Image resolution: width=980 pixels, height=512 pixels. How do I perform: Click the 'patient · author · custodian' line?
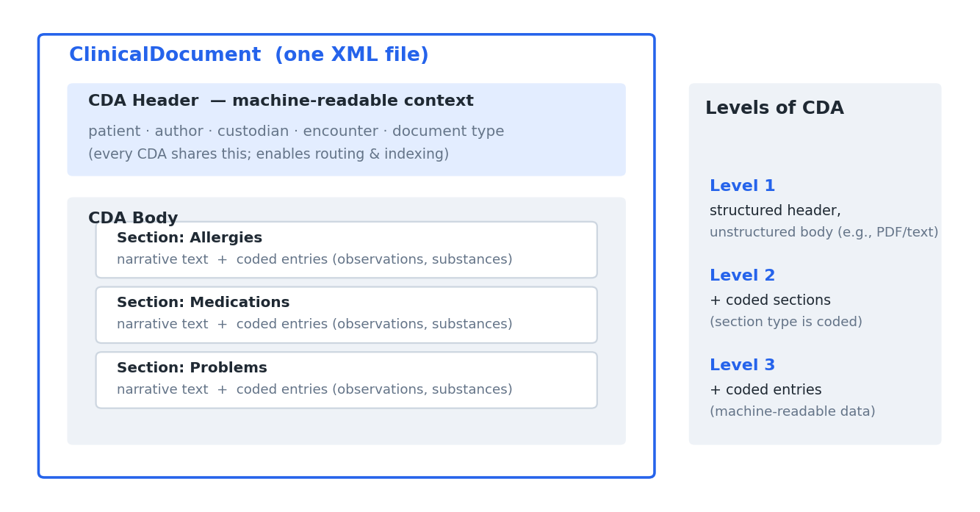click(296, 132)
